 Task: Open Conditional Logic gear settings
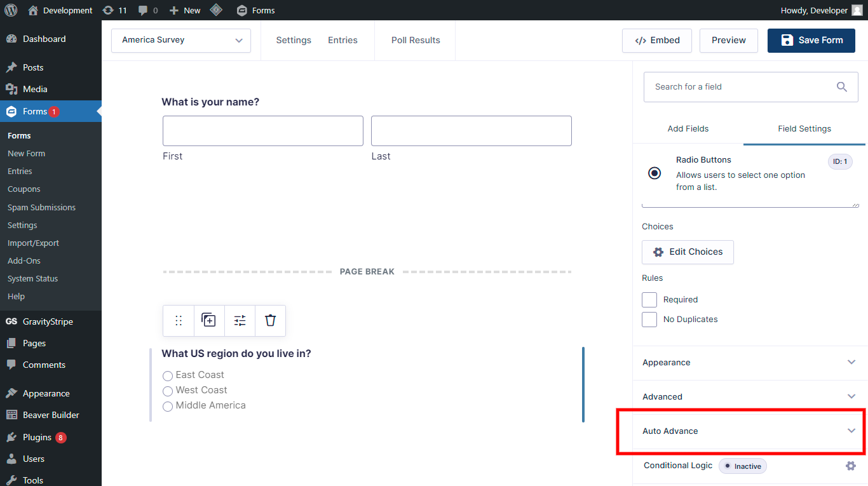[x=851, y=466]
